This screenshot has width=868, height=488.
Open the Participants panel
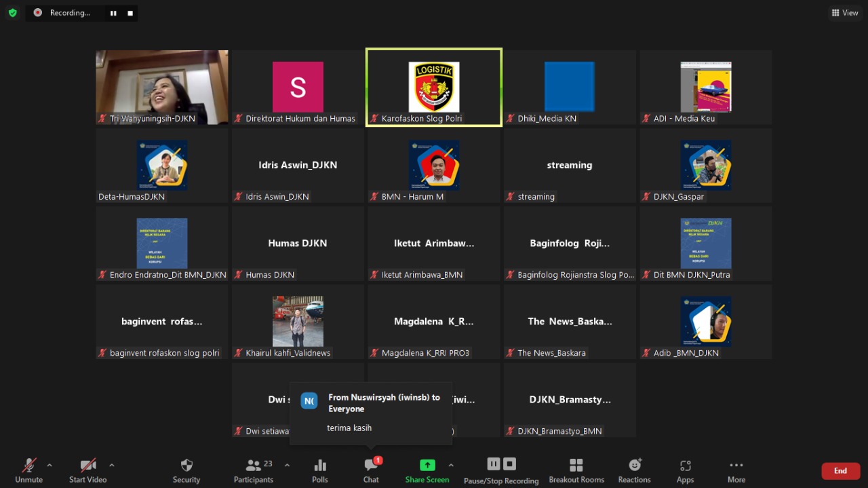254,470
